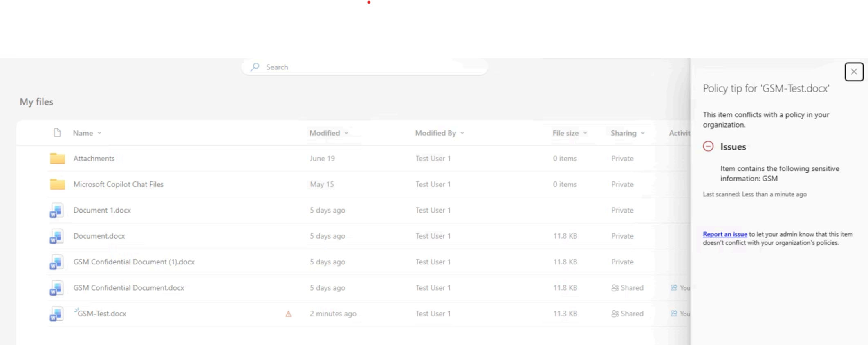Click activity share icon for GSM Confidential Document.docx
Viewport: 868px width, 345px height.
[x=674, y=288]
